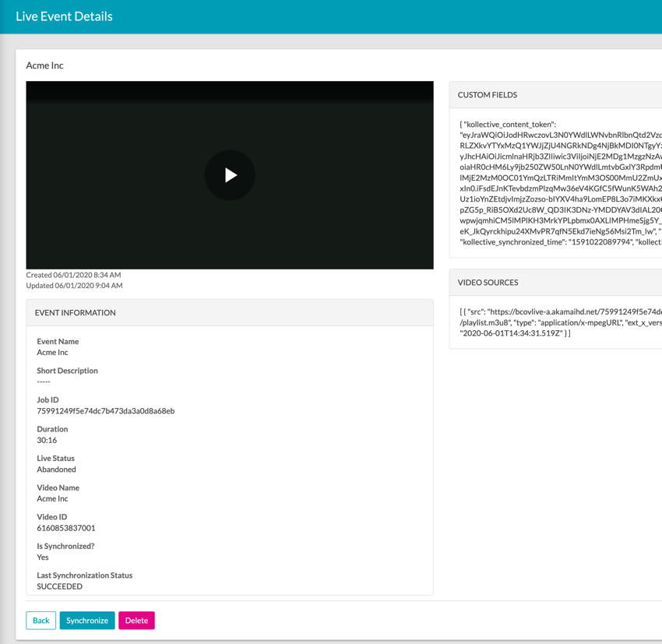Play the Acme Inc video
The image size is (662, 644).
[230, 175]
